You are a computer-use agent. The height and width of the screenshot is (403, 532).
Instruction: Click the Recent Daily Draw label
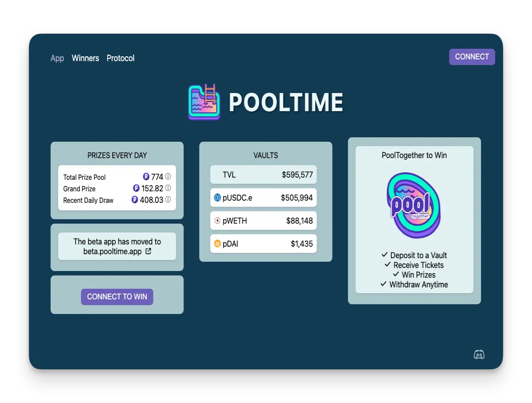point(88,200)
